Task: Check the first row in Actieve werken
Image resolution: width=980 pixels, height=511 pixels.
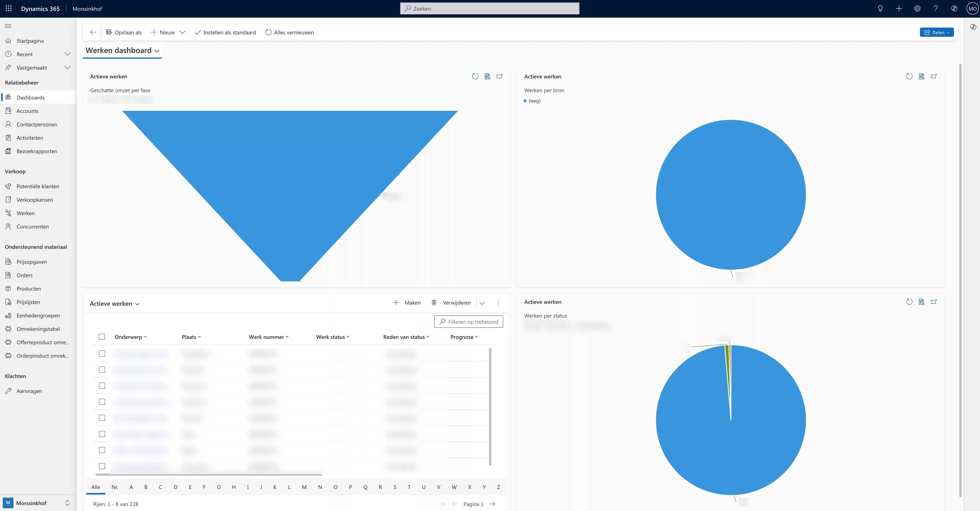Action: [x=102, y=353]
